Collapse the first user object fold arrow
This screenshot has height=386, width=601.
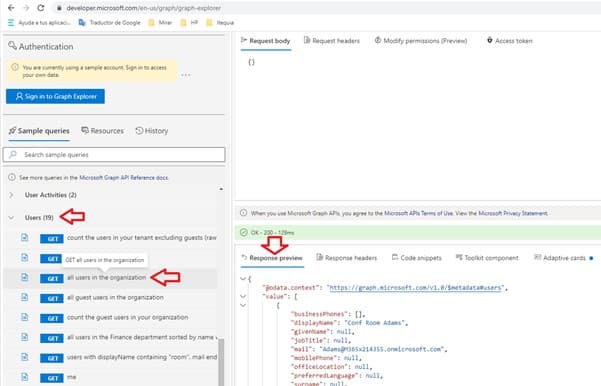click(243, 305)
